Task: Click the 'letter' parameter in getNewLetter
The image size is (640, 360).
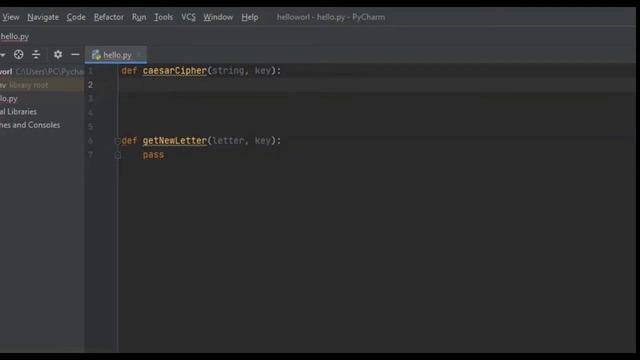Action: point(228,140)
